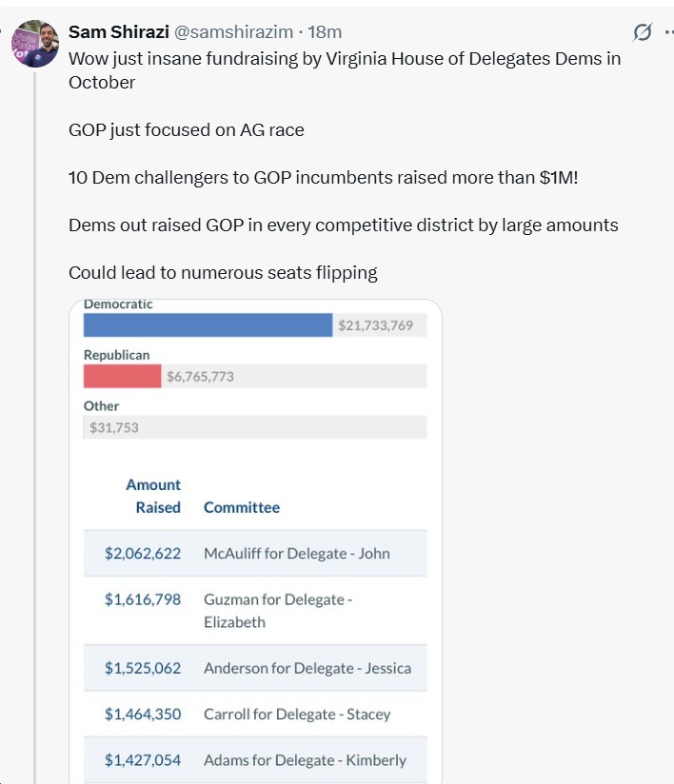Click the 18m post timestamp

[325, 32]
